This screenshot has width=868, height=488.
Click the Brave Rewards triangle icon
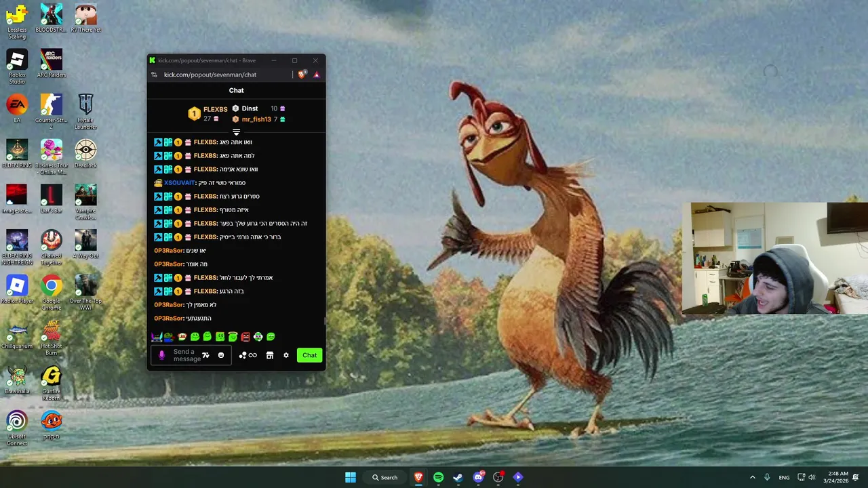(x=316, y=75)
